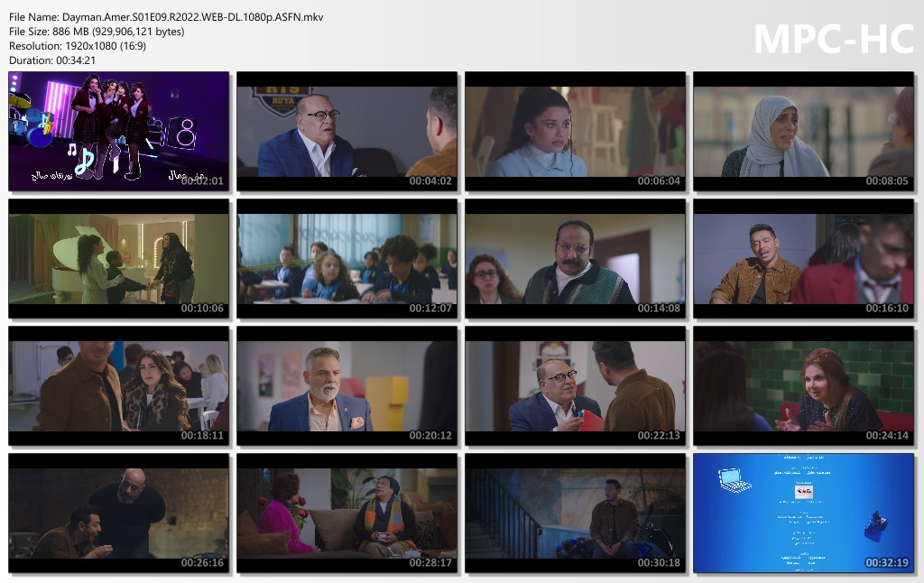Select the thumbnail timestamped 00:02:01
This screenshot has width=924, height=583.
tap(118, 131)
